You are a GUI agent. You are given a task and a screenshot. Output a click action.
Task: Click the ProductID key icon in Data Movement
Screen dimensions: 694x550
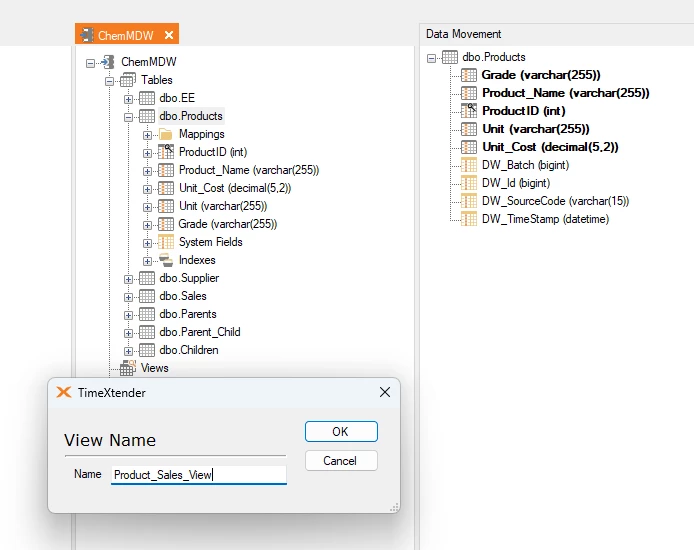[469, 111]
